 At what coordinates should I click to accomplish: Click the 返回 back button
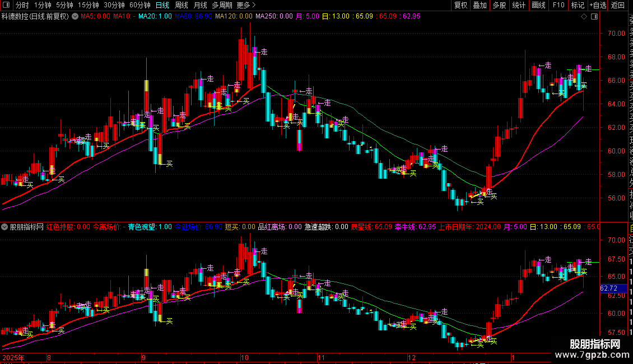tap(618, 5)
